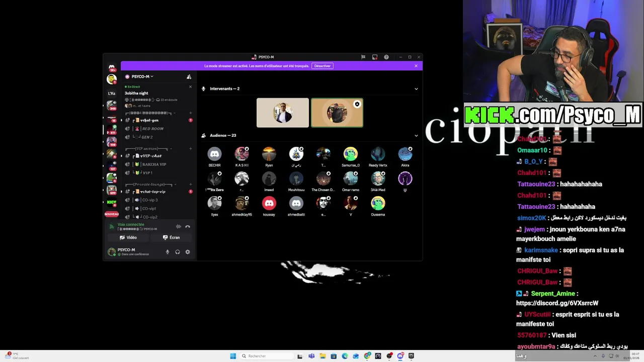Join the RAKCHA VIP voice channel
The width and height of the screenshot is (644, 362).
(x=158, y=164)
